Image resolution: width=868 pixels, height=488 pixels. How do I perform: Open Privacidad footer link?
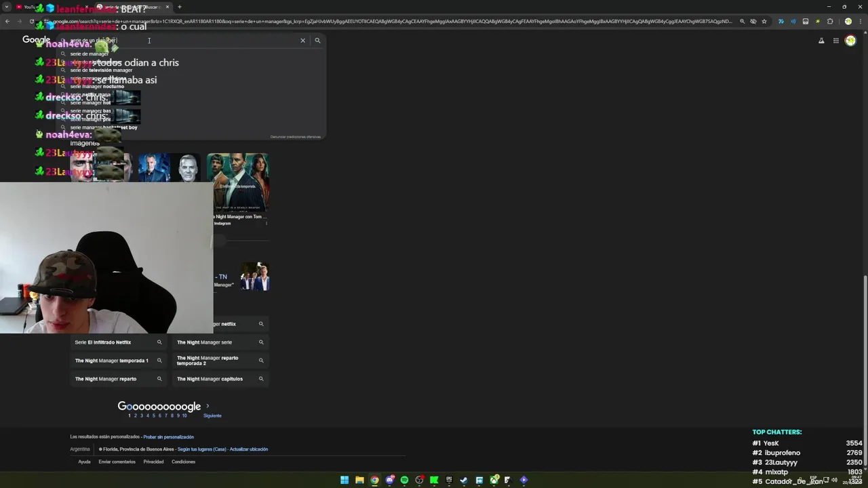[x=153, y=462]
